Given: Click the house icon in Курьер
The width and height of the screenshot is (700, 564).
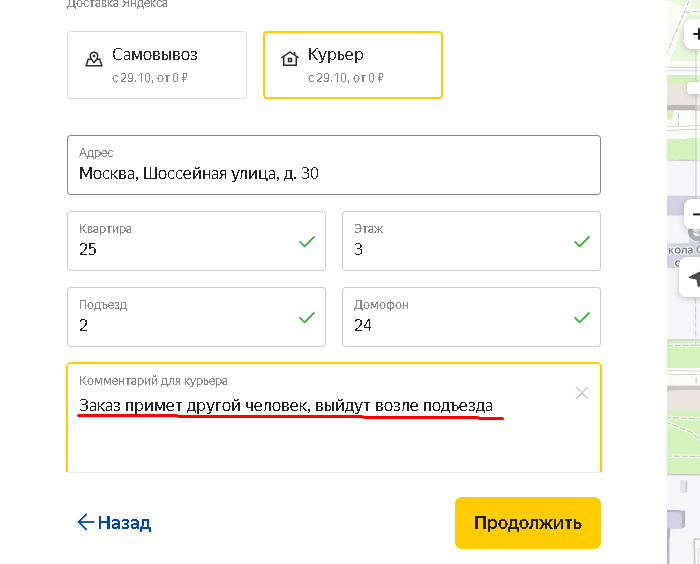Looking at the screenshot, I should (290, 59).
